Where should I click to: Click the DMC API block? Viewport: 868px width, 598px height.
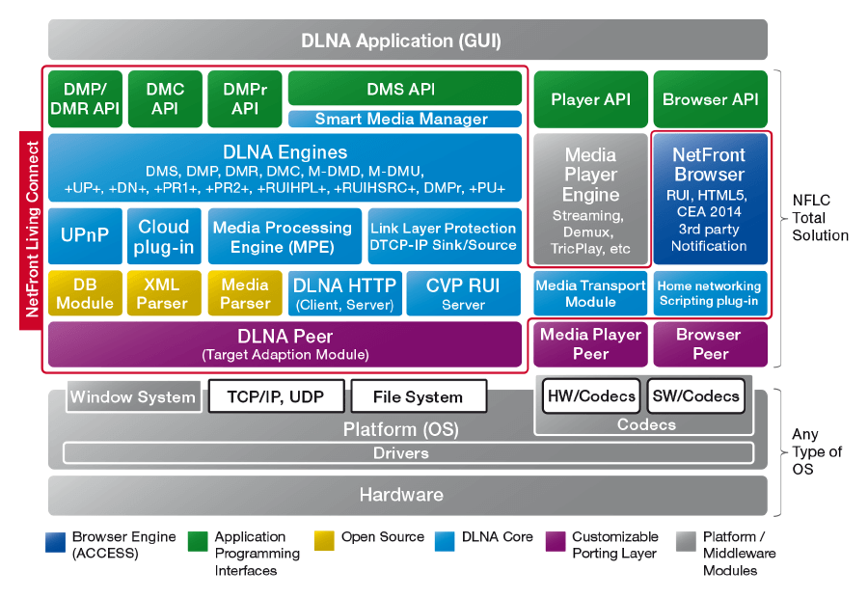[x=165, y=98]
